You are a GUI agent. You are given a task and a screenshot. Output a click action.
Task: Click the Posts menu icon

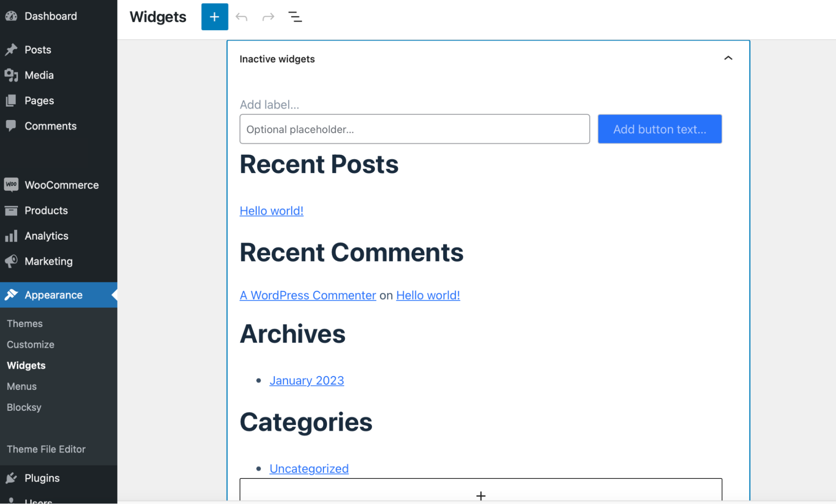[11, 49]
